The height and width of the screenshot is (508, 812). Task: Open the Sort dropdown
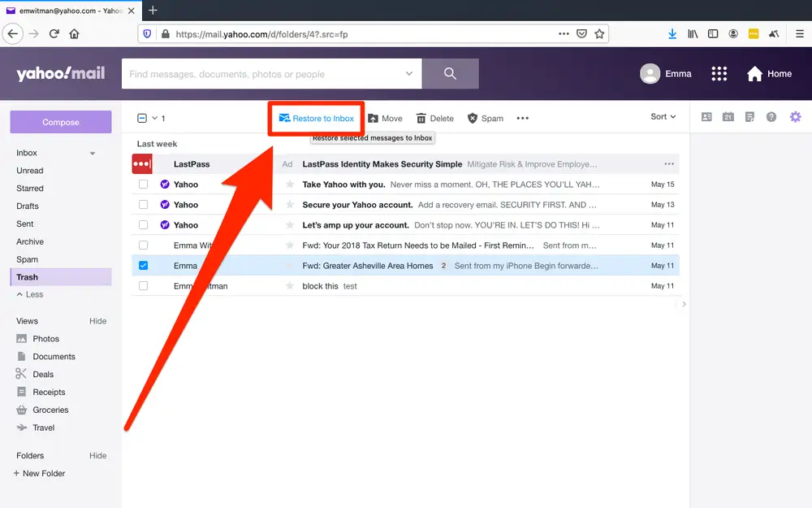click(x=662, y=116)
